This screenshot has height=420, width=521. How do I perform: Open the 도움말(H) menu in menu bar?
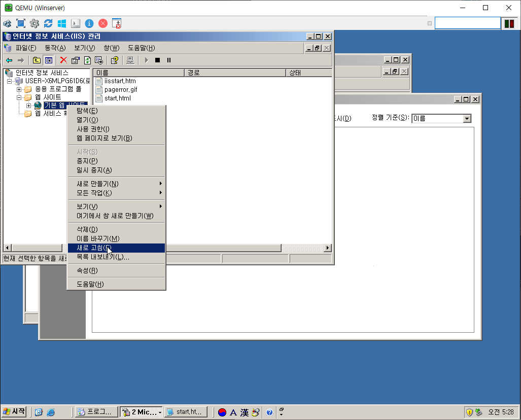click(x=142, y=48)
